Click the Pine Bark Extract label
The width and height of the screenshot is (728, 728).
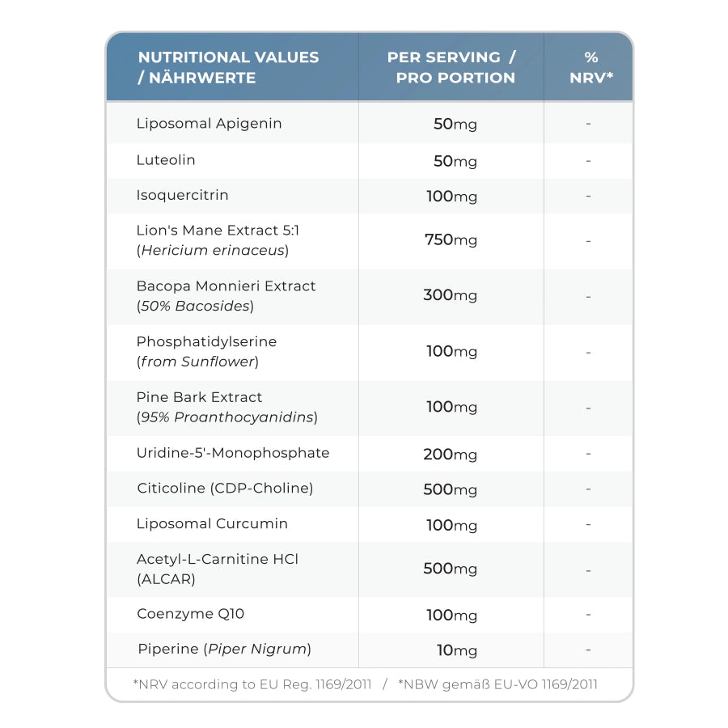199,397
